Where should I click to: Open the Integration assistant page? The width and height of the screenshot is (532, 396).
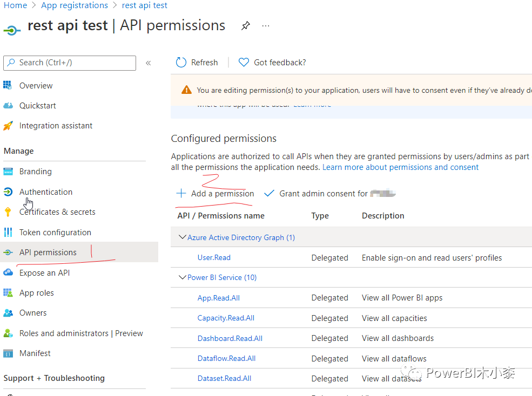56,126
